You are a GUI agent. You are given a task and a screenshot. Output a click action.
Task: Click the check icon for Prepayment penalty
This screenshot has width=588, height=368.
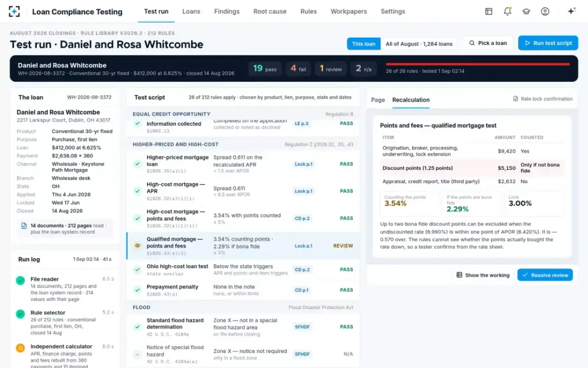click(x=138, y=290)
